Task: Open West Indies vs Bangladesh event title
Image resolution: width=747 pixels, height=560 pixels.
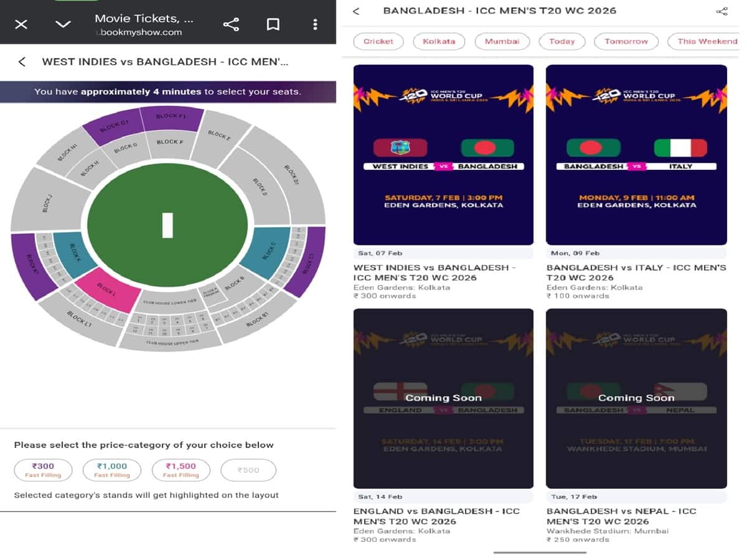Action: click(x=435, y=273)
